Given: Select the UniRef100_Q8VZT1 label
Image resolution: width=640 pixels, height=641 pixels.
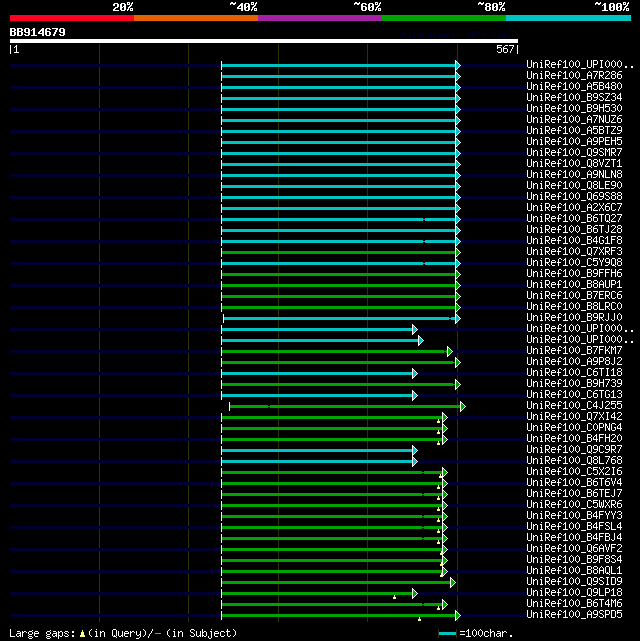Looking at the screenshot, I should click(574, 164).
